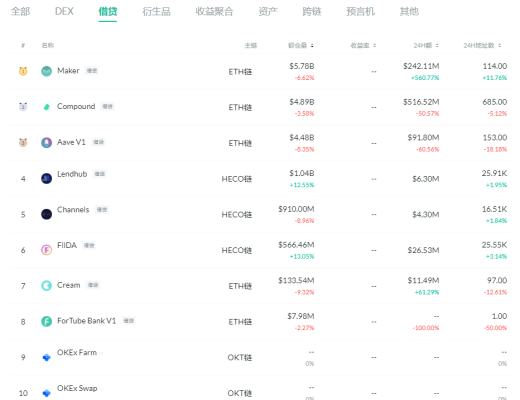The image size is (520, 400).
Task: Click Cream's $11.49M 24H volume
Action: coord(423,280)
